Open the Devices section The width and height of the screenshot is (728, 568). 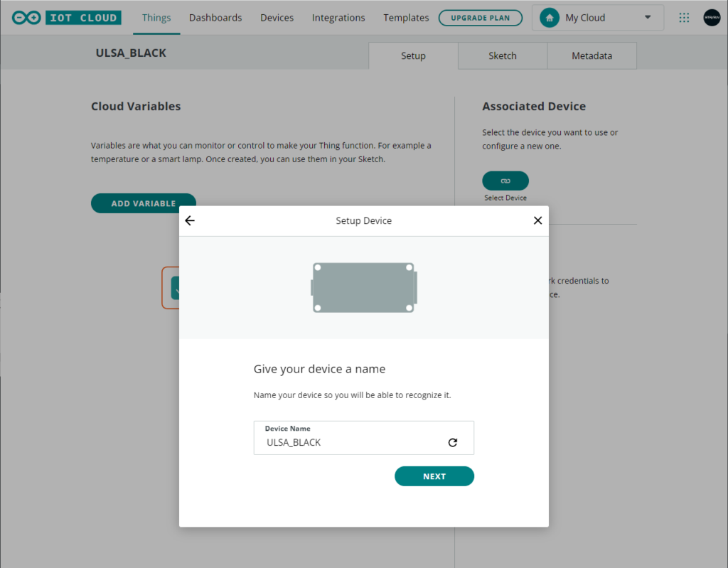(x=277, y=18)
